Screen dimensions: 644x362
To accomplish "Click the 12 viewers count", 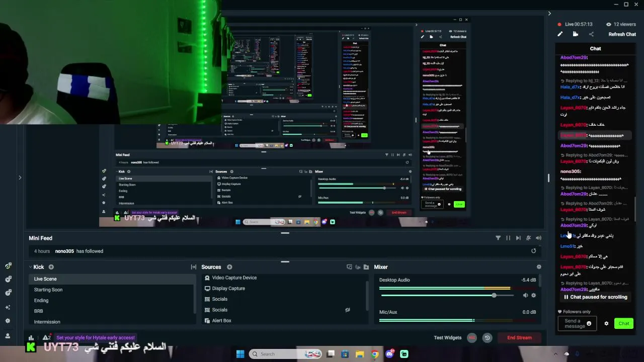I will tap(621, 24).
